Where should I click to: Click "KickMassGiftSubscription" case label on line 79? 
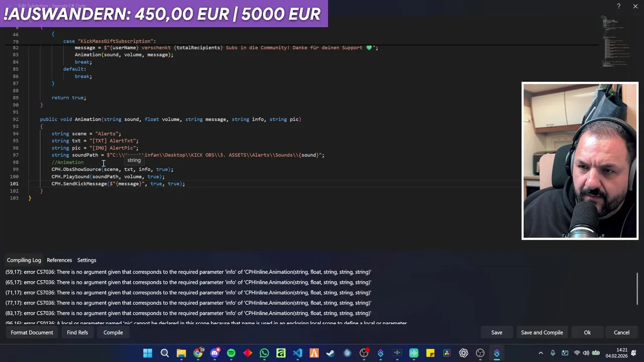(x=116, y=41)
